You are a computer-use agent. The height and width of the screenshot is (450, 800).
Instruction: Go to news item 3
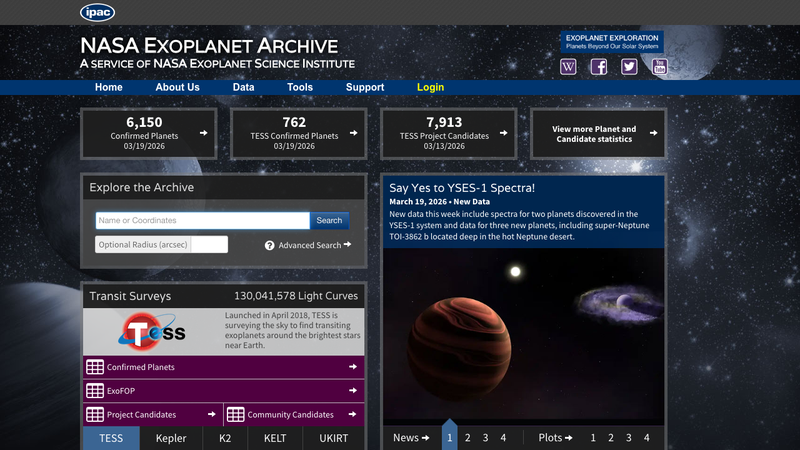coord(485,438)
